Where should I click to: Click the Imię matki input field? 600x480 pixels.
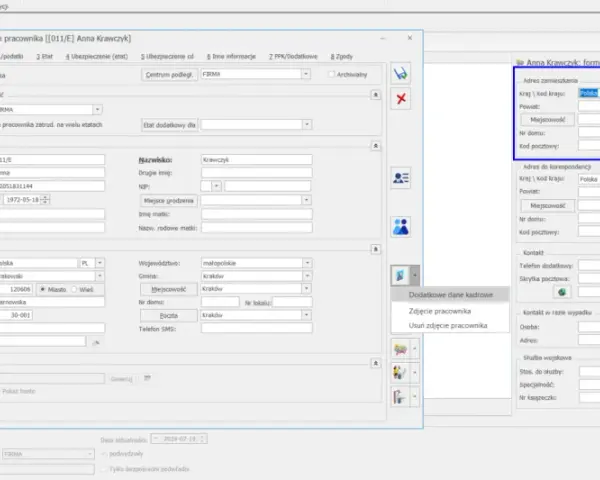[256, 214]
